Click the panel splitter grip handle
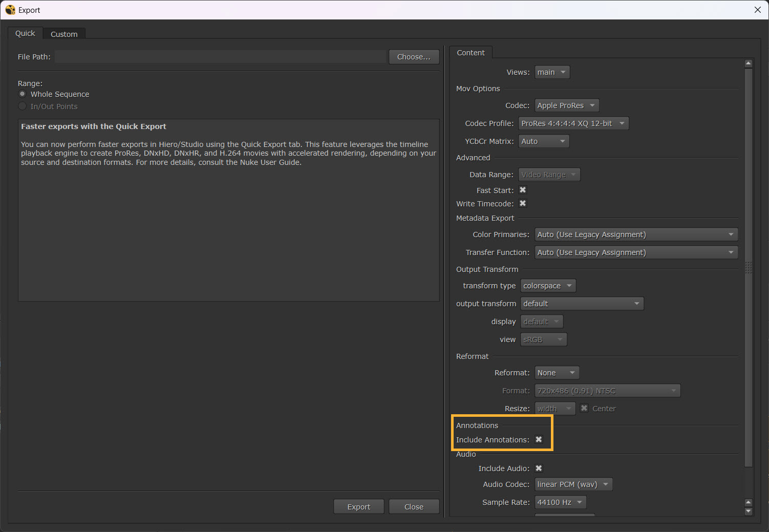This screenshot has height=532, width=769. [x=748, y=267]
